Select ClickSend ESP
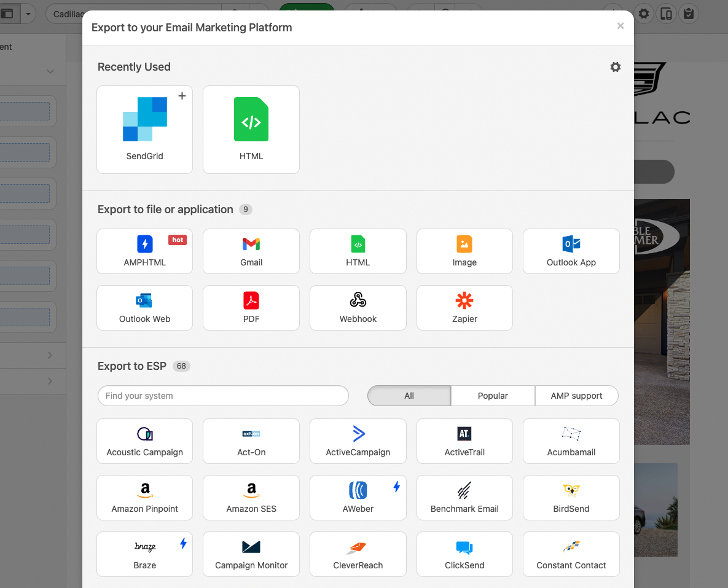The width and height of the screenshot is (728, 588). 464,555
